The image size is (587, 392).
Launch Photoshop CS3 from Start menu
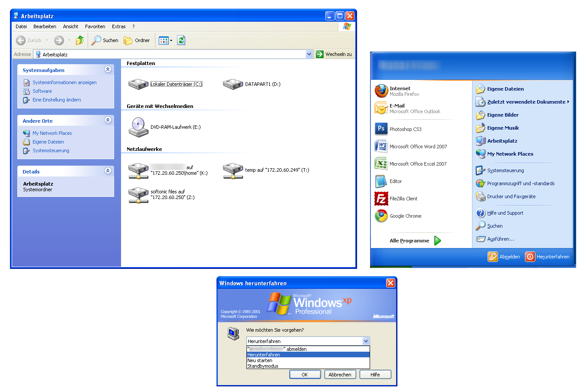[x=381, y=129]
